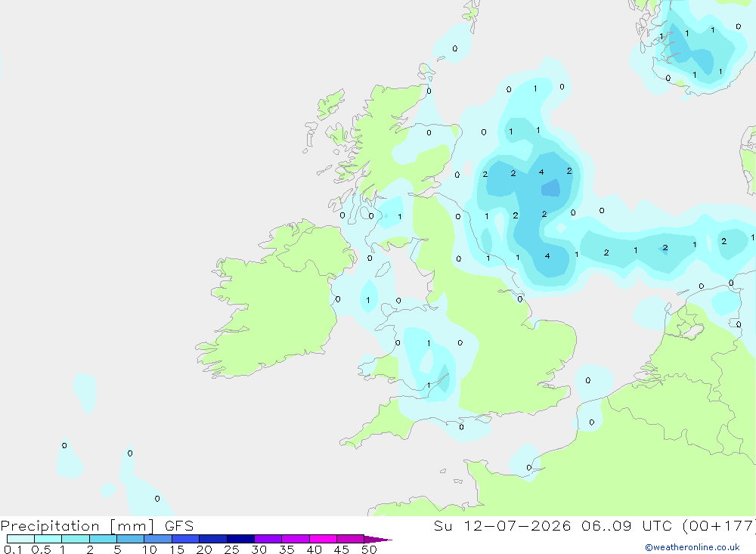Click the legend label "25"
Image resolution: width=756 pixels, height=554 pixels.
[x=232, y=549]
